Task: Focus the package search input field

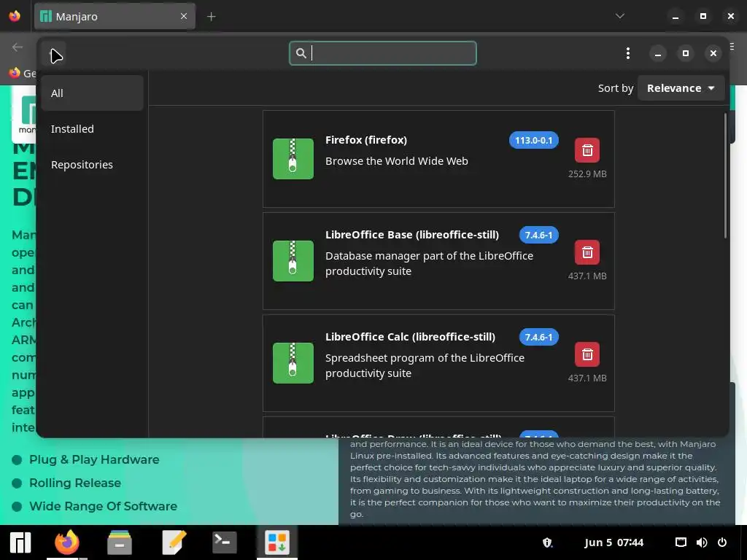Action: pos(382,53)
